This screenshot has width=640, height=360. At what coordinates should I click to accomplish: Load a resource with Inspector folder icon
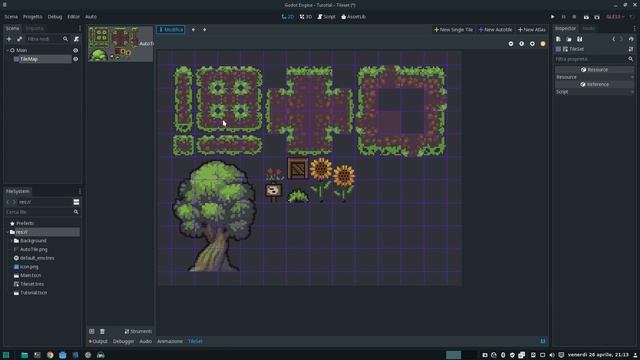point(569,39)
